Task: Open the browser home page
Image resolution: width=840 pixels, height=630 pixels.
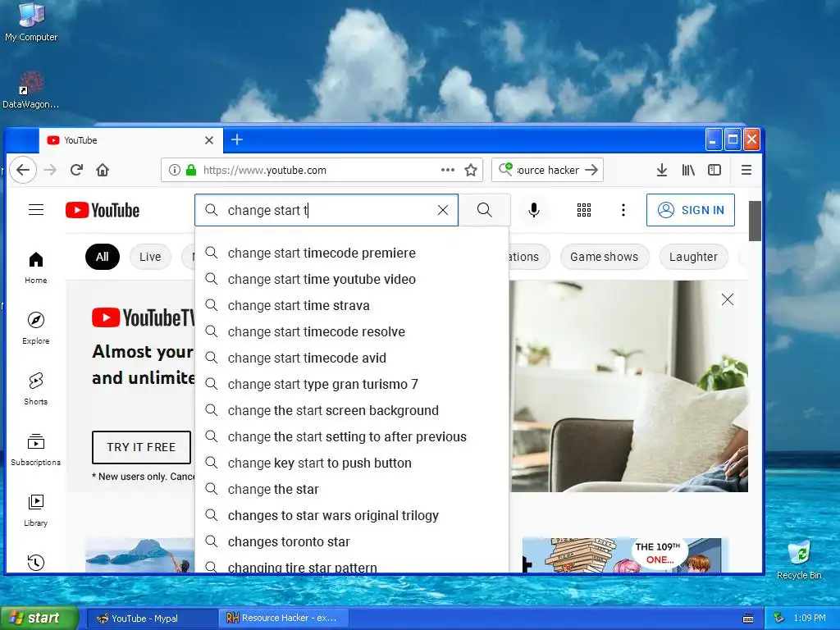Action: 103,171
